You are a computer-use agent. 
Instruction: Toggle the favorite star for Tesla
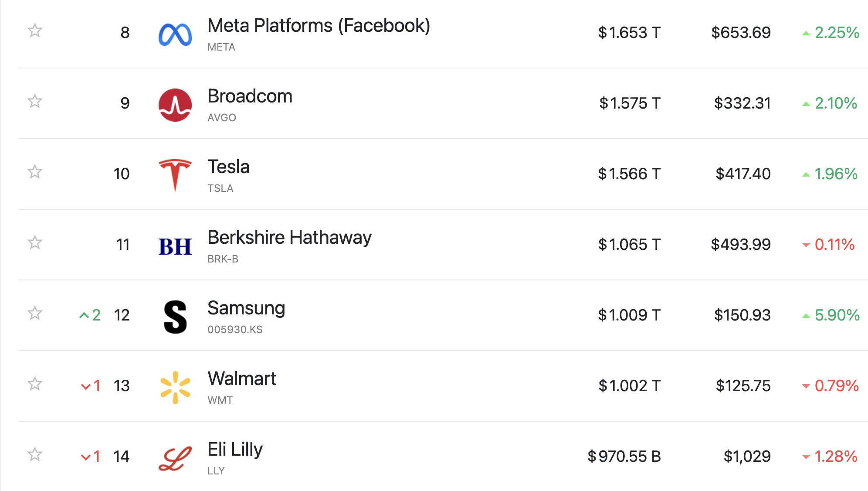pos(35,172)
